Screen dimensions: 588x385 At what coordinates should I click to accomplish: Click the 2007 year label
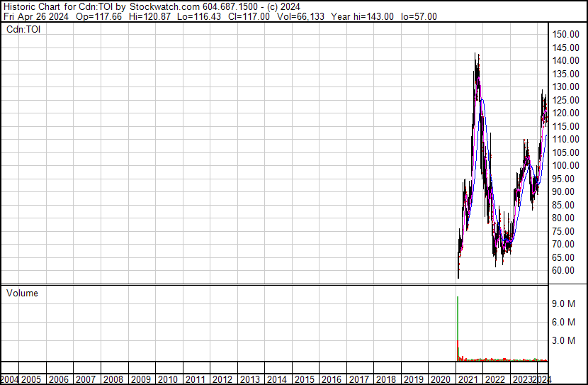(x=86, y=380)
